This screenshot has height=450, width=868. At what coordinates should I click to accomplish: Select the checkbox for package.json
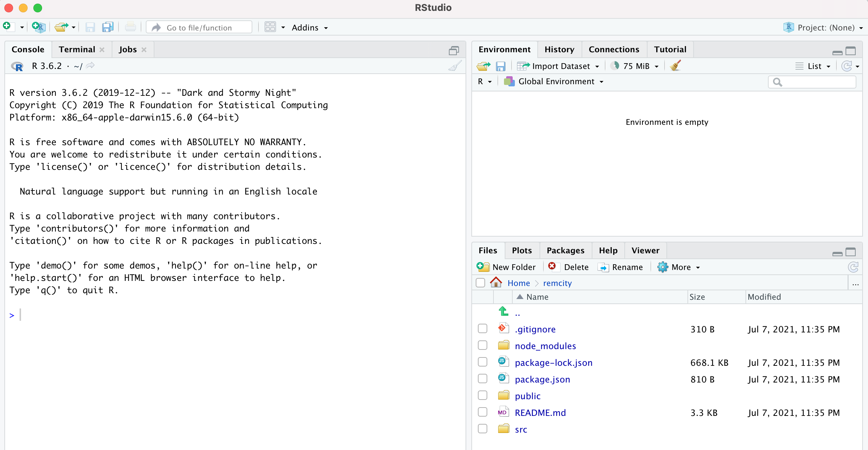click(x=483, y=379)
